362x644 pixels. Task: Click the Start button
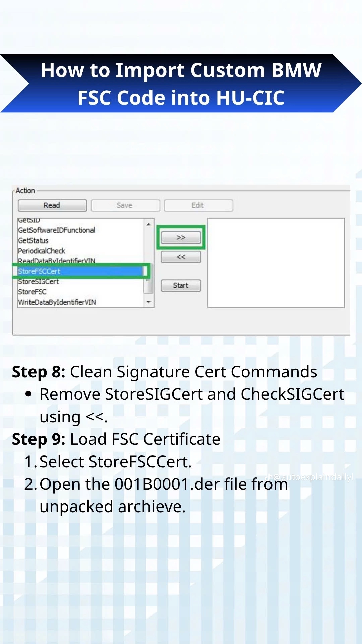click(x=181, y=286)
